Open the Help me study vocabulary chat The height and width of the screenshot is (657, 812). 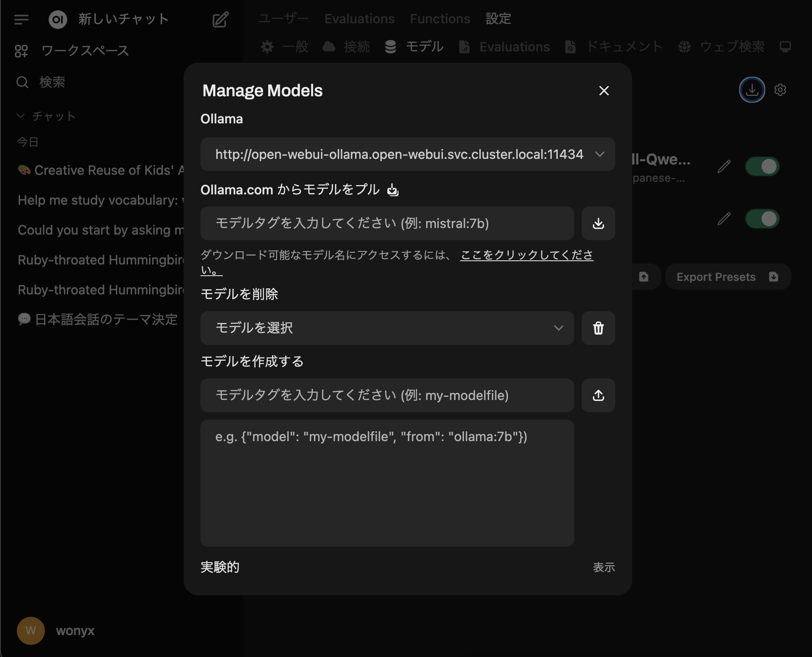tap(100, 200)
